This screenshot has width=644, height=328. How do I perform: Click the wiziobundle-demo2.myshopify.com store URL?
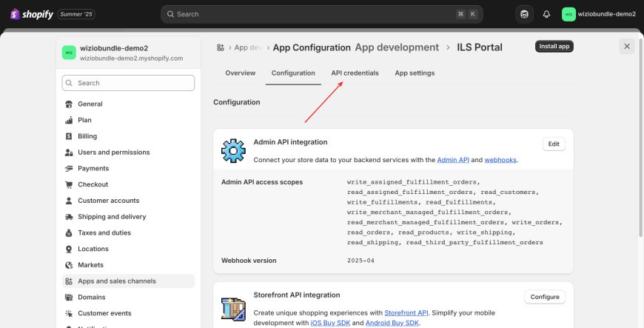click(x=132, y=58)
